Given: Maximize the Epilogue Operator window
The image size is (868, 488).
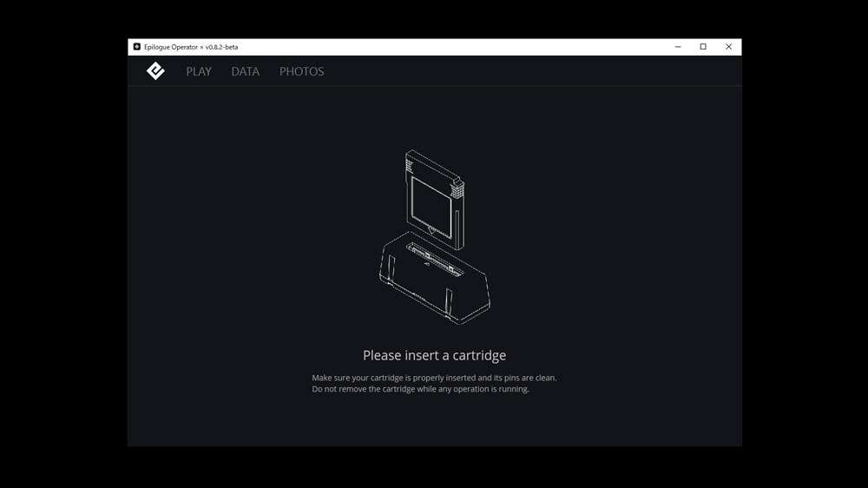Looking at the screenshot, I should 703,47.
